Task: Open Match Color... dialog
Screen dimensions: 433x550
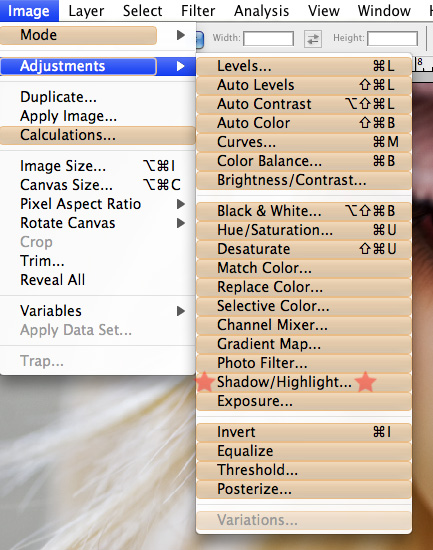Action: pyautogui.click(x=304, y=268)
